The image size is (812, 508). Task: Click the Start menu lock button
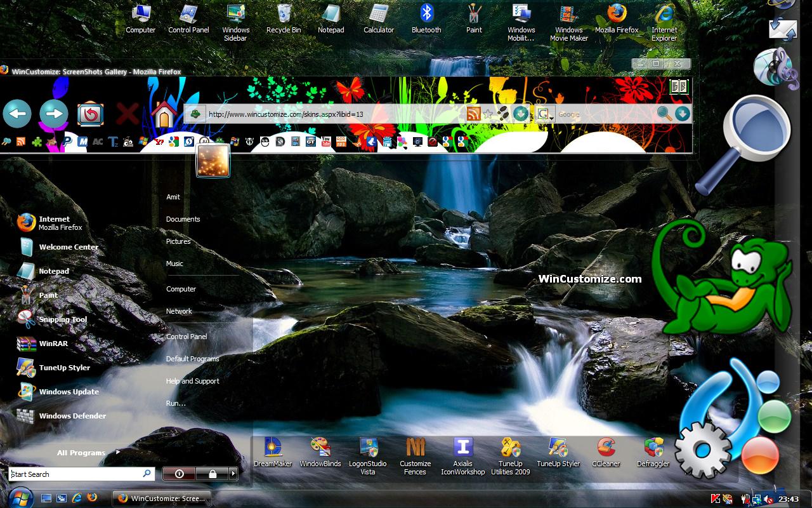[213, 474]
